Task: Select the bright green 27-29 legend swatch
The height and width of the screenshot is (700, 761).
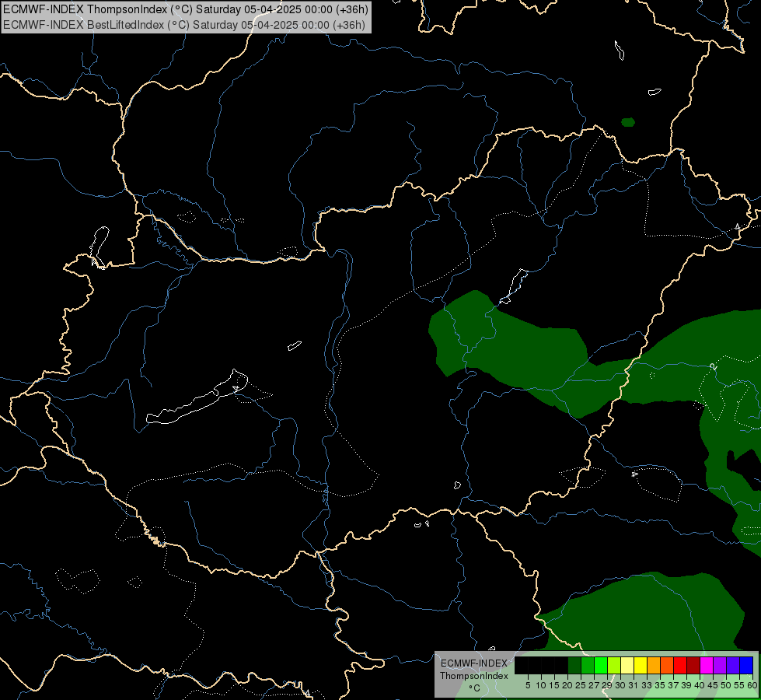Action: coord(601,665)
